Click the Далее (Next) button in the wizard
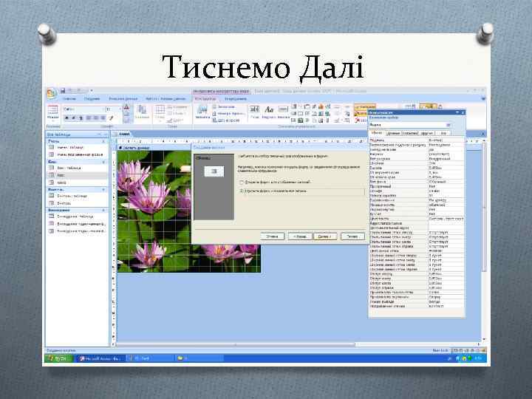This screenshot has height=399, width=532. coord(325,236)
